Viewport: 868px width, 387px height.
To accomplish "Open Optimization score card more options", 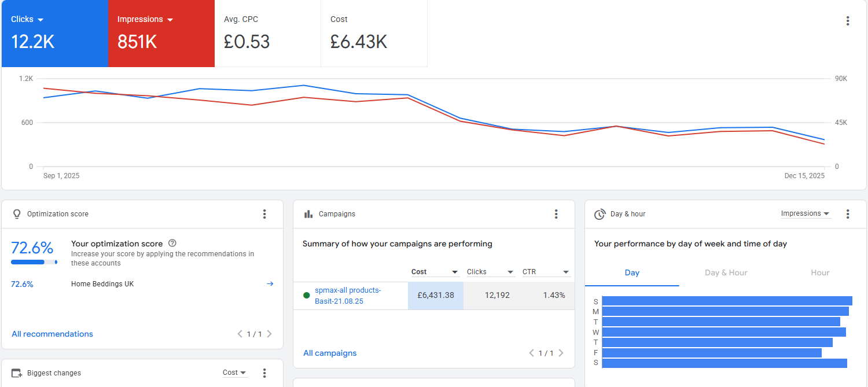I will [264, 214].
